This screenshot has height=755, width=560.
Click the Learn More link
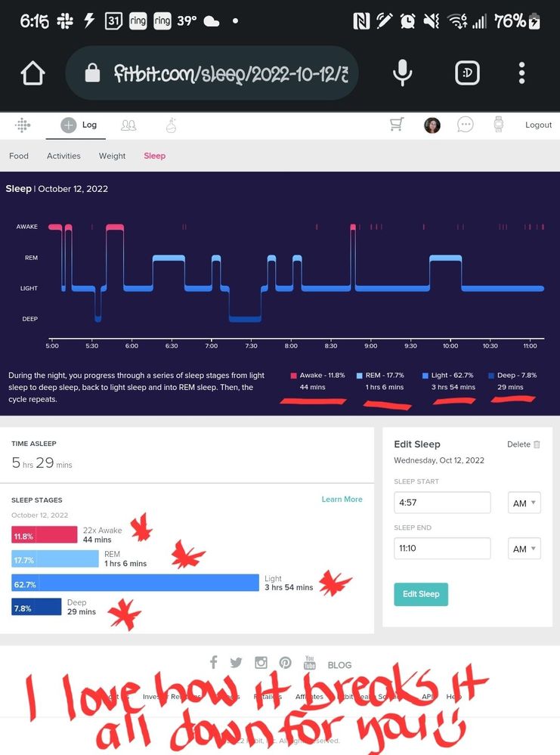click(342, 500)
